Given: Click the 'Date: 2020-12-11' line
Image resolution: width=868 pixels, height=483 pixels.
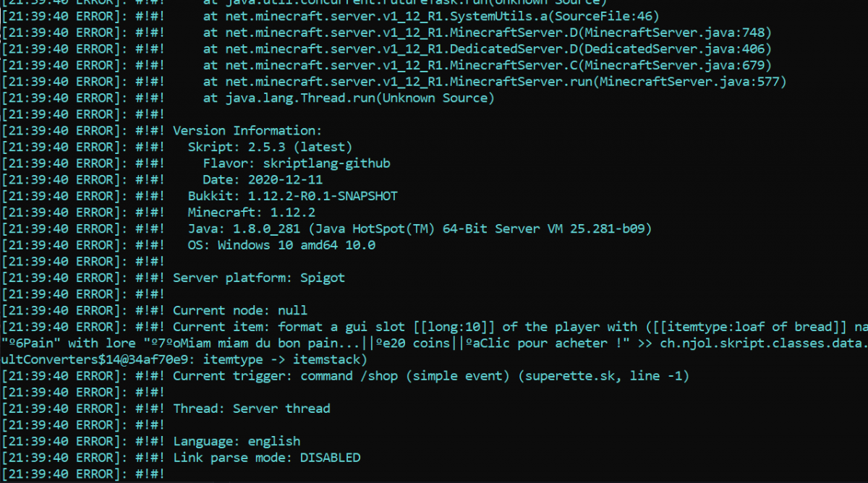Looking at the screenshot, I should pyautogui.click(x=263, y=179).
